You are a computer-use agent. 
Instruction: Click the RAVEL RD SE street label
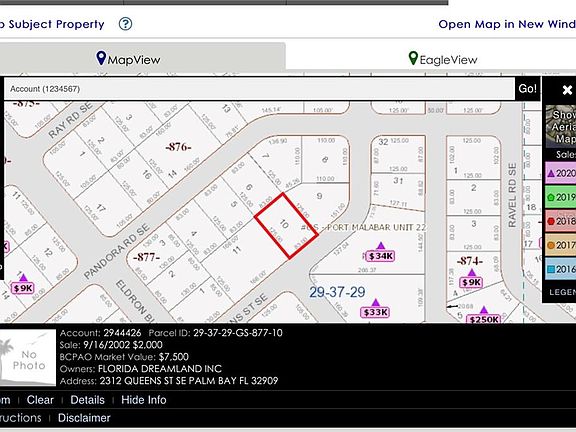tap(512, 195)
